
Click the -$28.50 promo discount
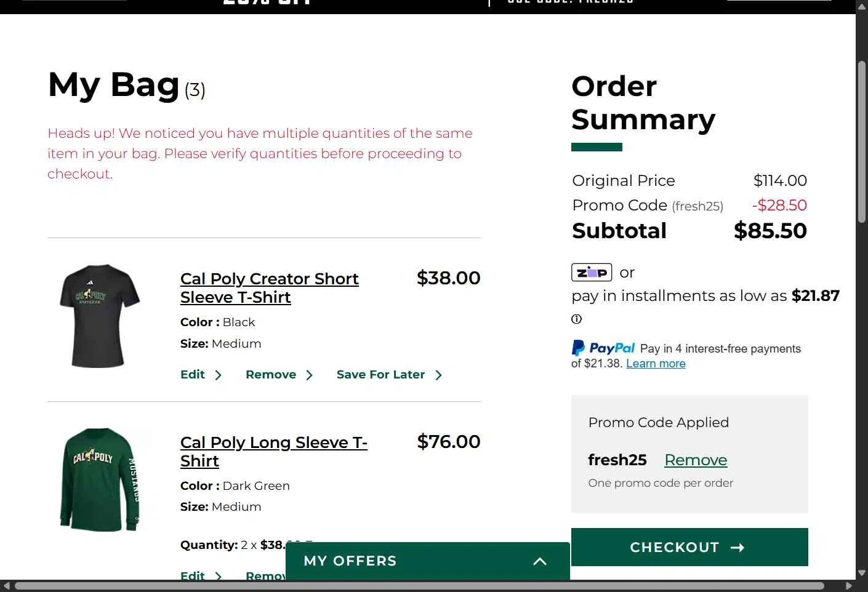tap(779, 205)
